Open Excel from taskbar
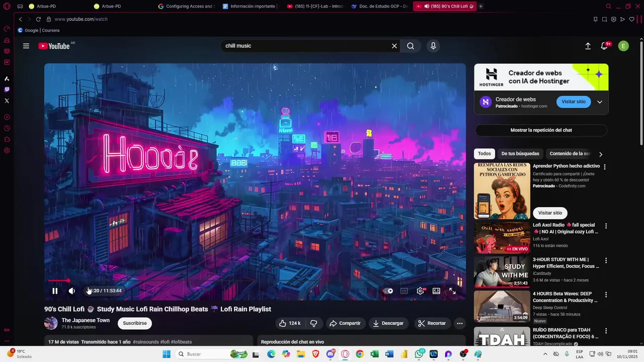The image size is (644, 362). [x=374, y=354]
